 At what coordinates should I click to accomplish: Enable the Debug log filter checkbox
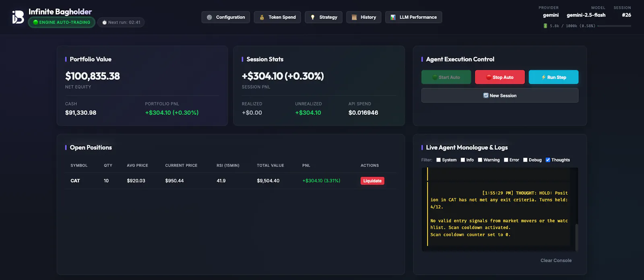point(525,160)
